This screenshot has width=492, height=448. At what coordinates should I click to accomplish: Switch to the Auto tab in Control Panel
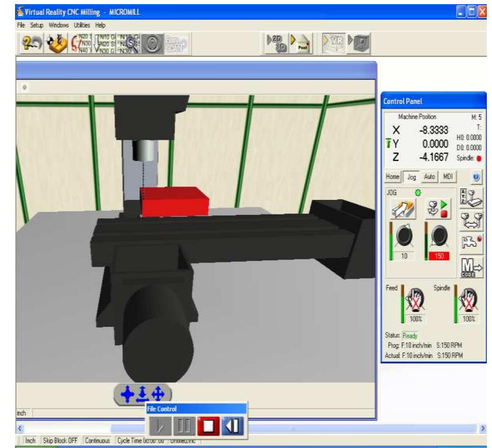(x=430, y=177)
